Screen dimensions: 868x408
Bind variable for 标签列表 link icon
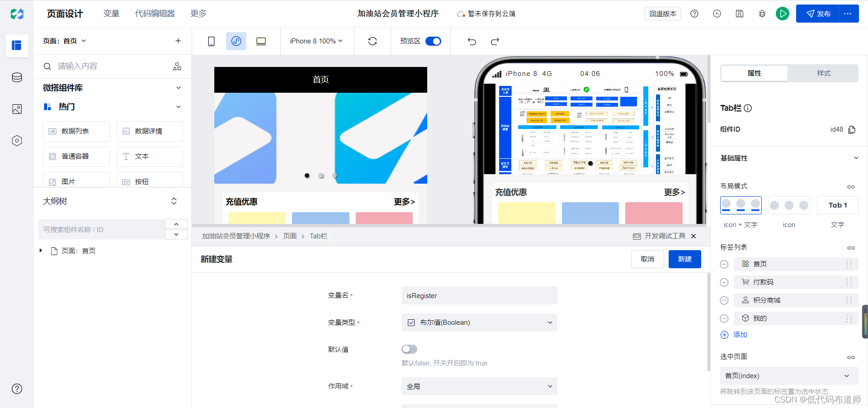(851, 247)
